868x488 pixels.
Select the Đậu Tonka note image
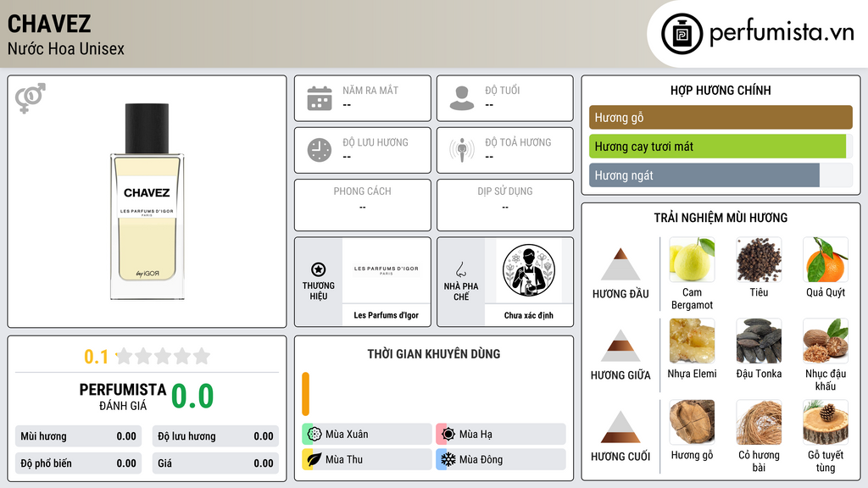coord(759,341)
